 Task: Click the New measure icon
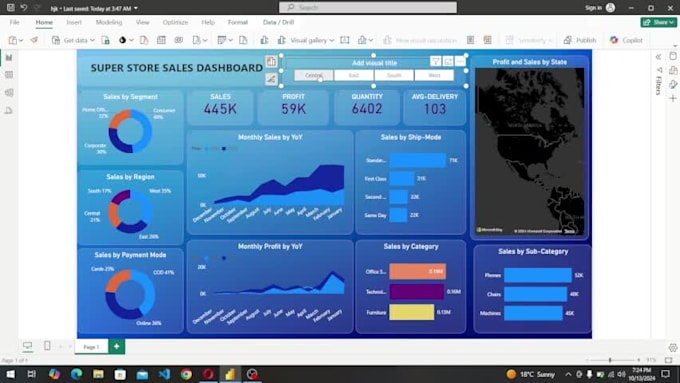click(470, 40)
